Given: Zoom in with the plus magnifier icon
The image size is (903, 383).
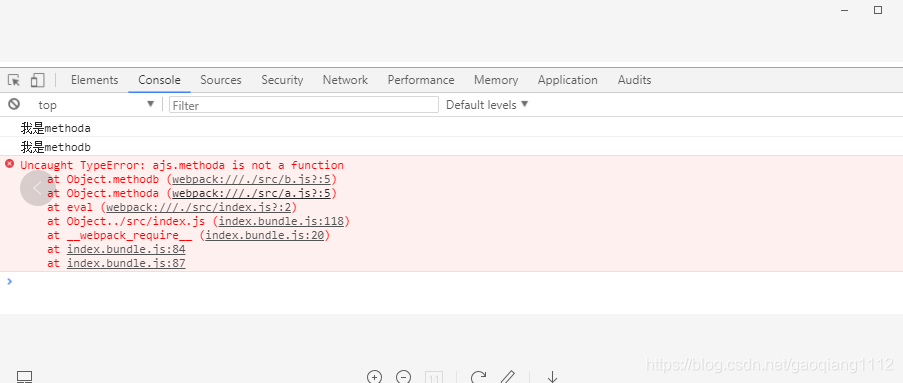Looking at the screenshot, I should click(374, 377).
